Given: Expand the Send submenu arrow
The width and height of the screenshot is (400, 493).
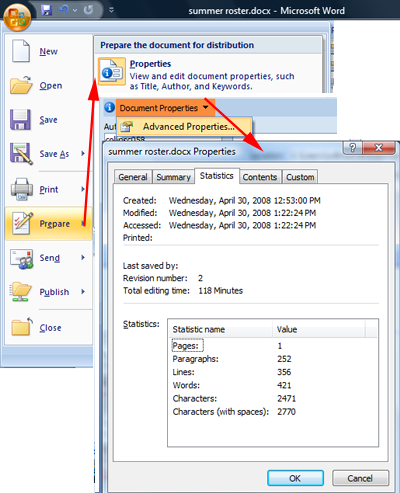Looking at the screenshot, I should (83, 257).
